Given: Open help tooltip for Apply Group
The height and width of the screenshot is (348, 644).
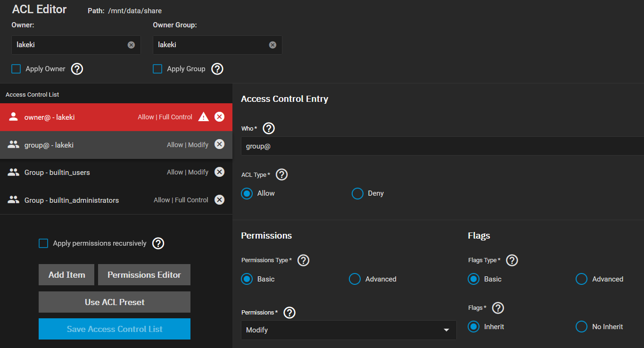Looking at the screenshot, I should click(217, 69).
